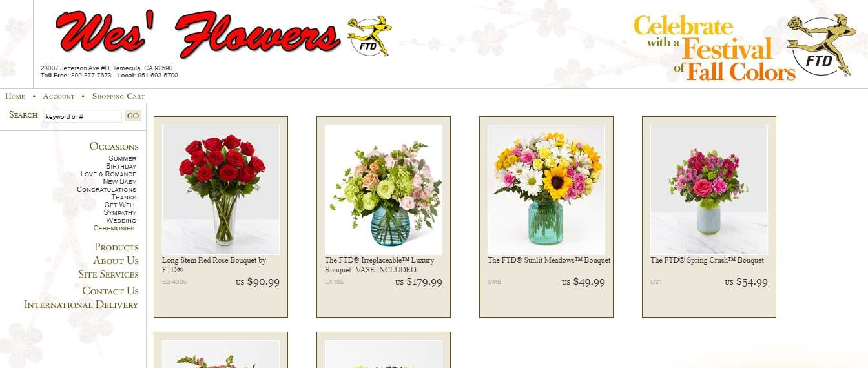
Task: Open the Spring Crush Bouquet thumbnail
Action: (709, 190)
